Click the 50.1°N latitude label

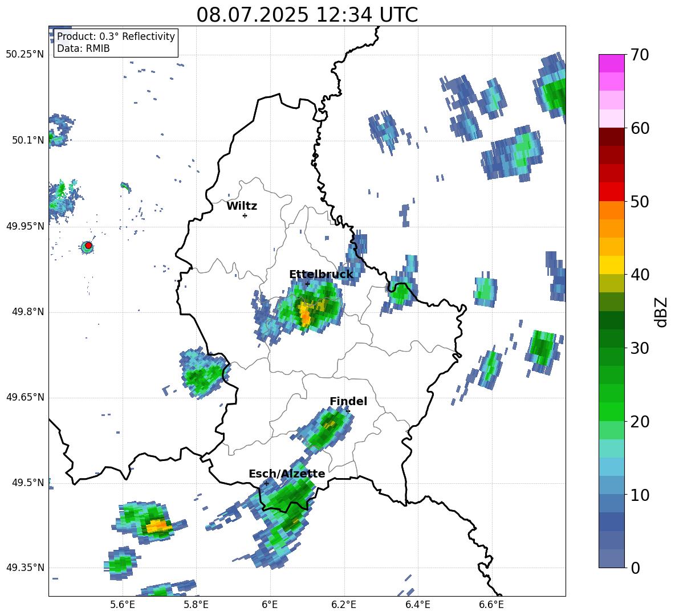point(28,140)
